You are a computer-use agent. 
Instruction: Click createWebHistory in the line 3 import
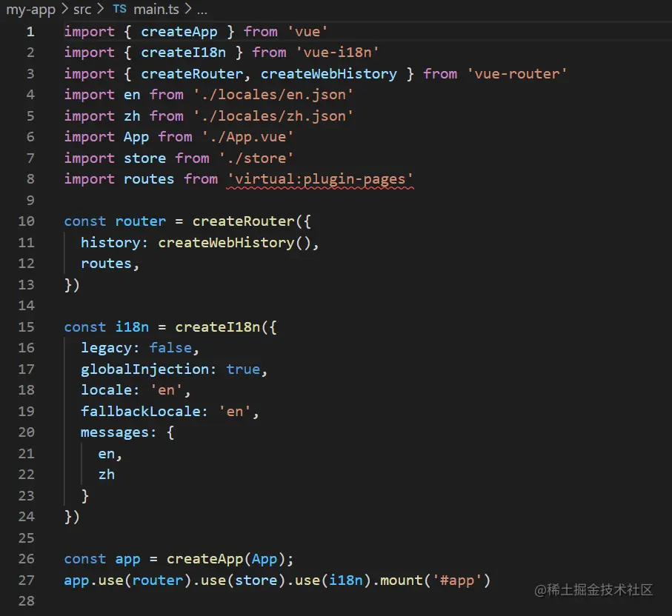pyautogui.click(x=329, y=74)
